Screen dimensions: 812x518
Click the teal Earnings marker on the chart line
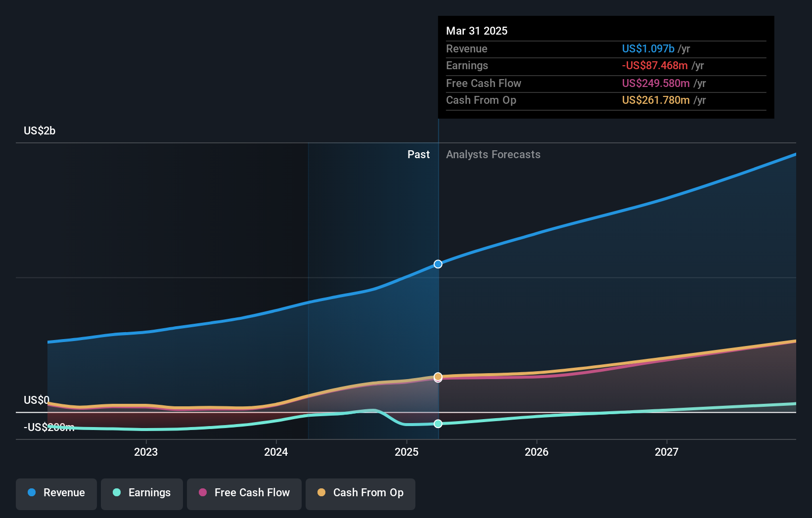438,424
